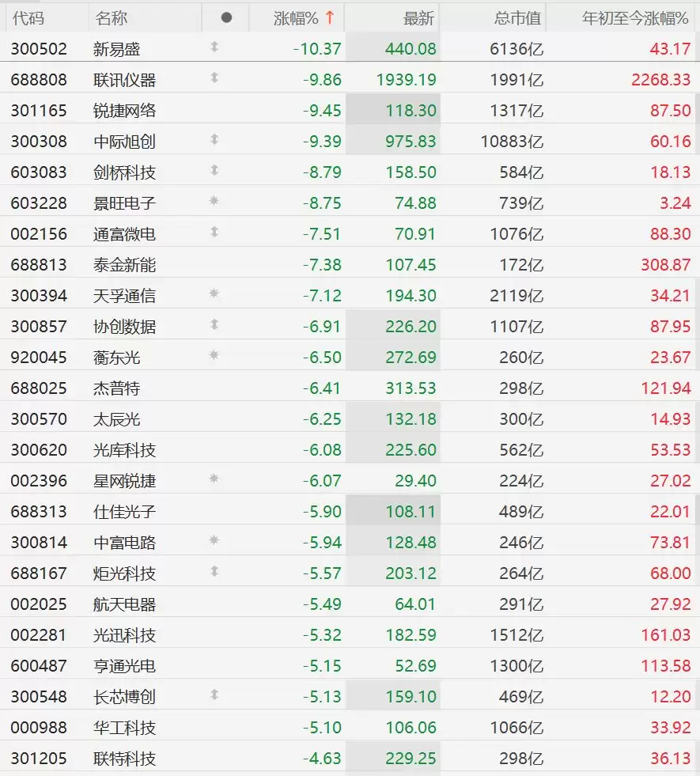Open stock 通富微电

[x=124, y=233]
